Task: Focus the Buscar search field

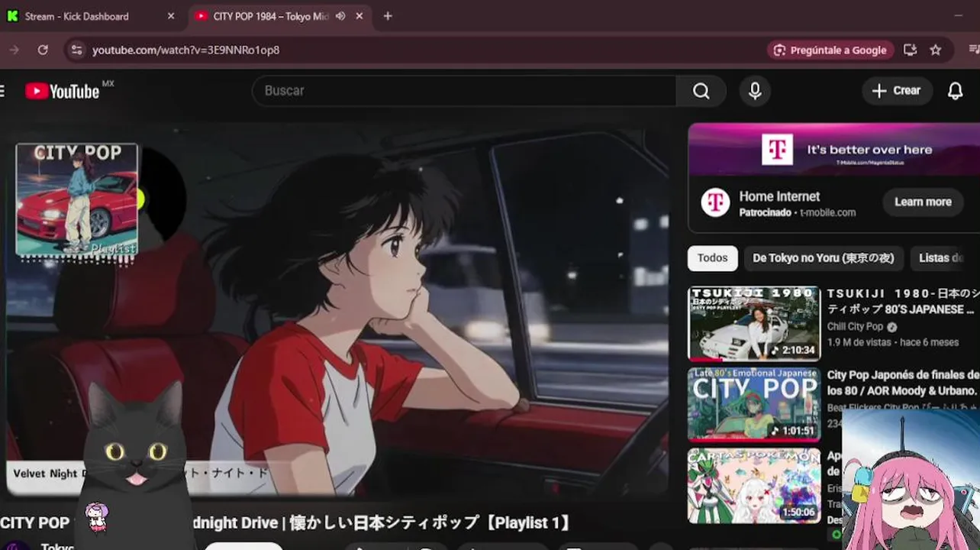Action: click(x=464, y=91)
